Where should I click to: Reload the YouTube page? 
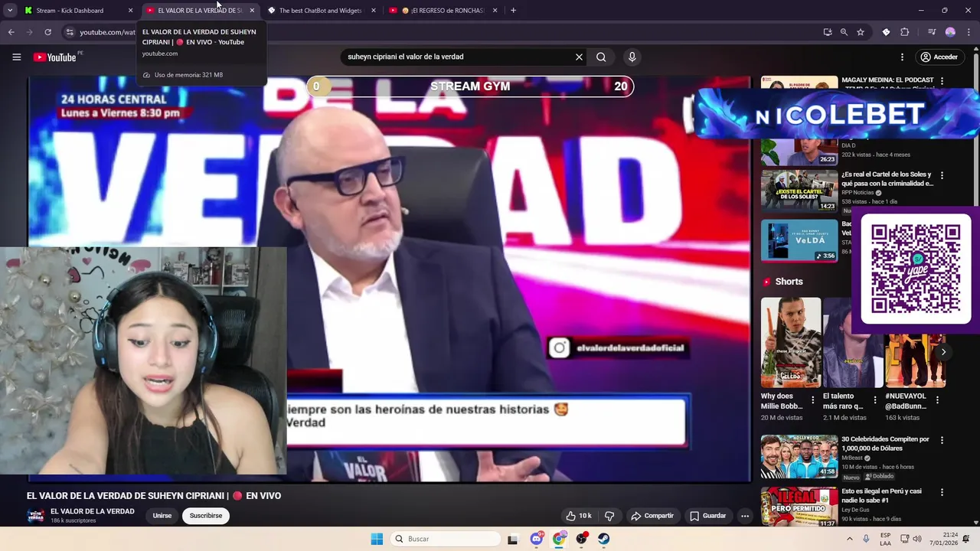coord(47,32)
